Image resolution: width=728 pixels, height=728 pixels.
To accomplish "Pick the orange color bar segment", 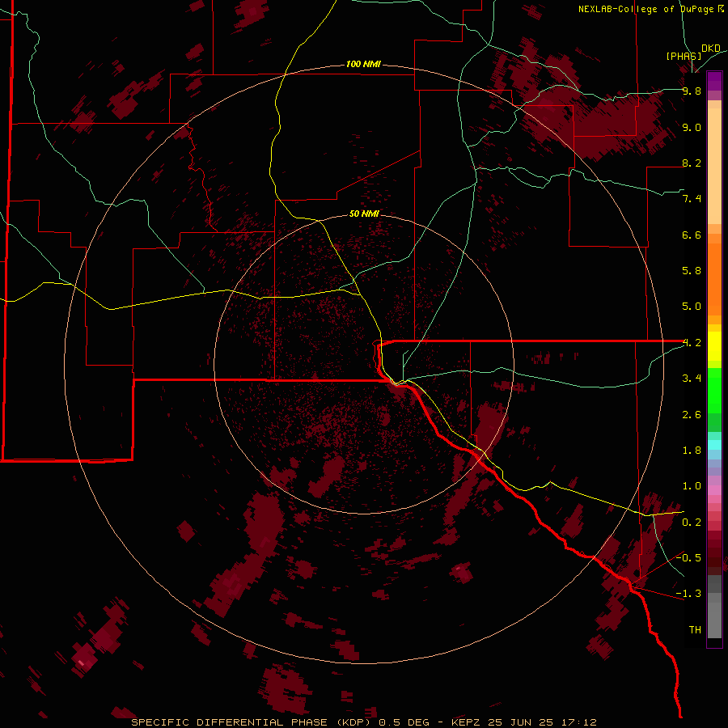I will [x=714, y=280].
